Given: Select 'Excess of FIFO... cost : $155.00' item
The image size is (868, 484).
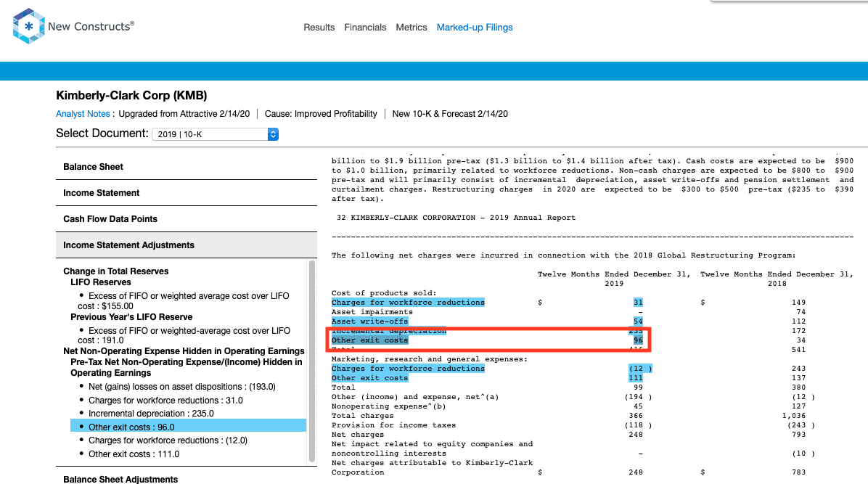Looking at the screenshot, I should coord(183,300).
